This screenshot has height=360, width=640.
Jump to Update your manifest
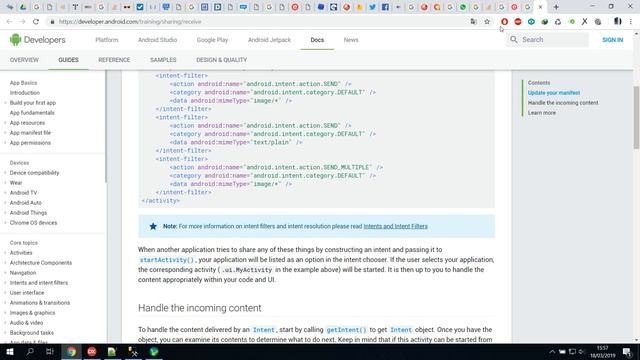pos(553,93)
